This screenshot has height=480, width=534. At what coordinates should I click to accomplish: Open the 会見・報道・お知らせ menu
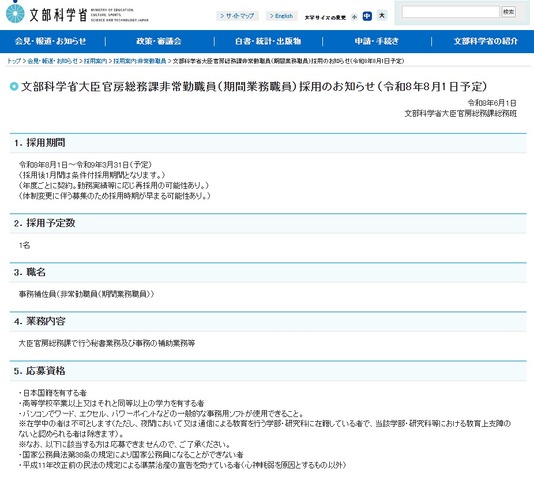point(50,41)
